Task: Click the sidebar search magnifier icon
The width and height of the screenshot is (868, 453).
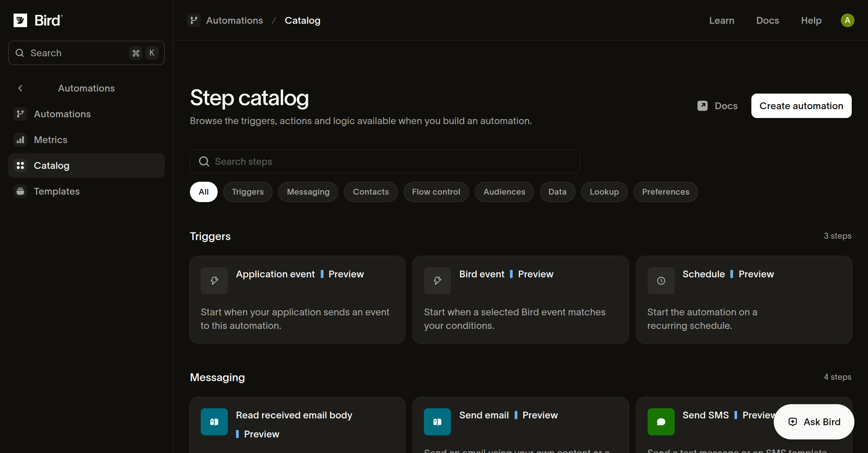Action: pyautogui.click(x=20, y=53)
